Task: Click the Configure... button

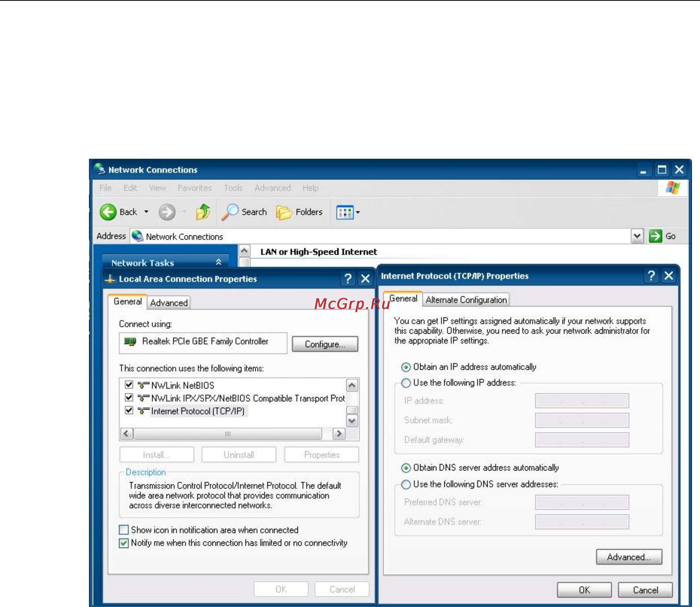Action: click(x=325, y=344)
